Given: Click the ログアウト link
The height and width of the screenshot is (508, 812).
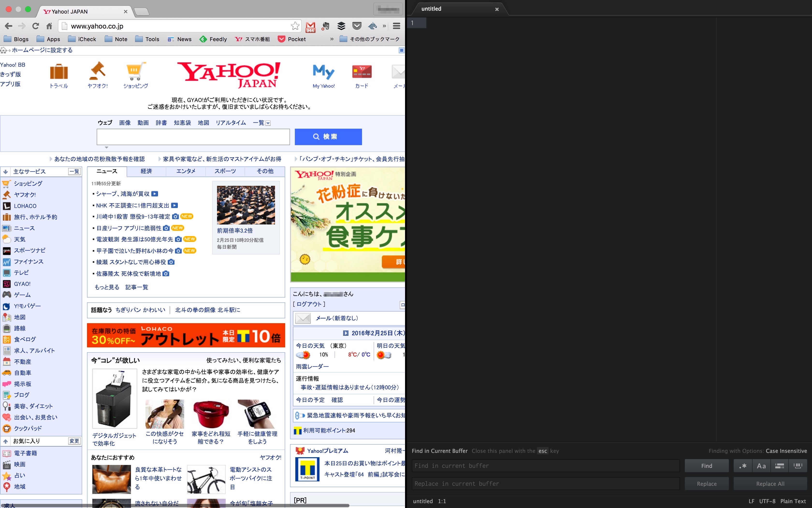Looking at the screenshot, I should (x=309, y=304).
